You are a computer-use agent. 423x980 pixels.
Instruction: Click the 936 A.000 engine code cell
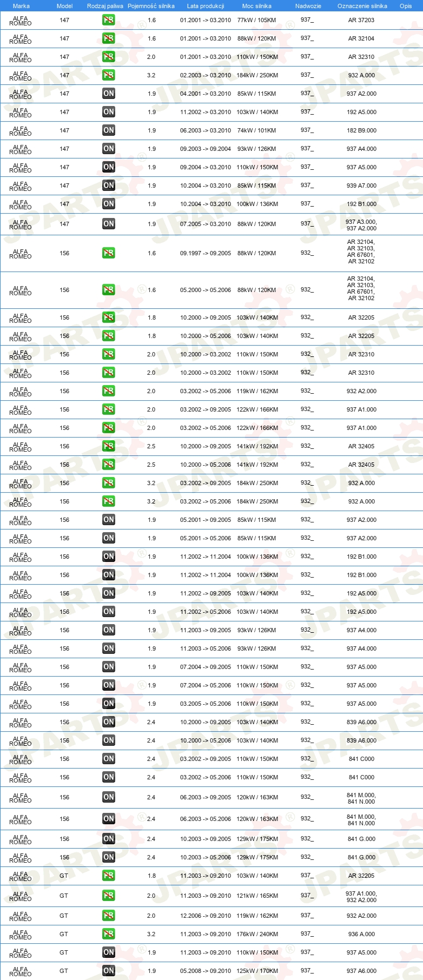coord(361,934)
